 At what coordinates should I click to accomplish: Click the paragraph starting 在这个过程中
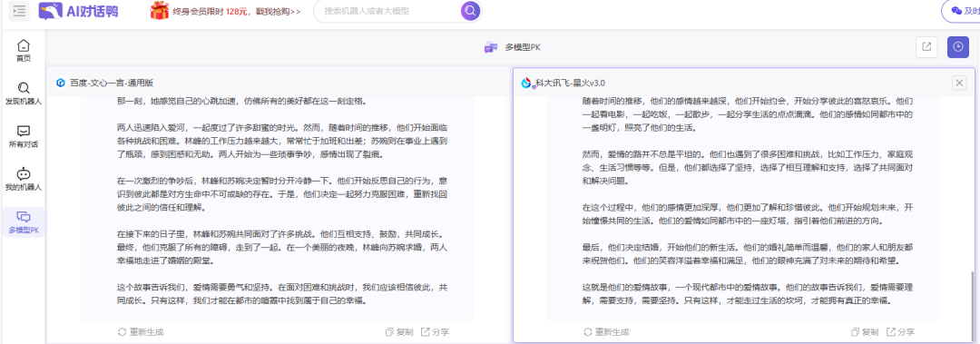(x=748, y=213)
